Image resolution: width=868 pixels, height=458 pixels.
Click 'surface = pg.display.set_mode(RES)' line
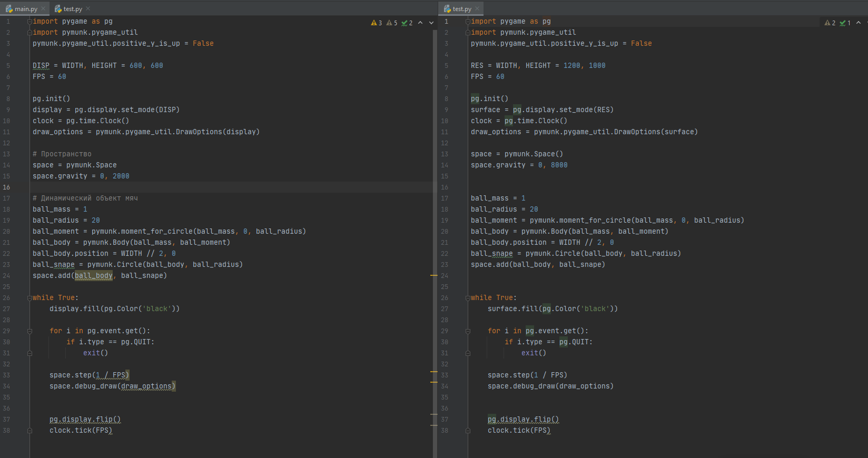[x=542, y=110]
